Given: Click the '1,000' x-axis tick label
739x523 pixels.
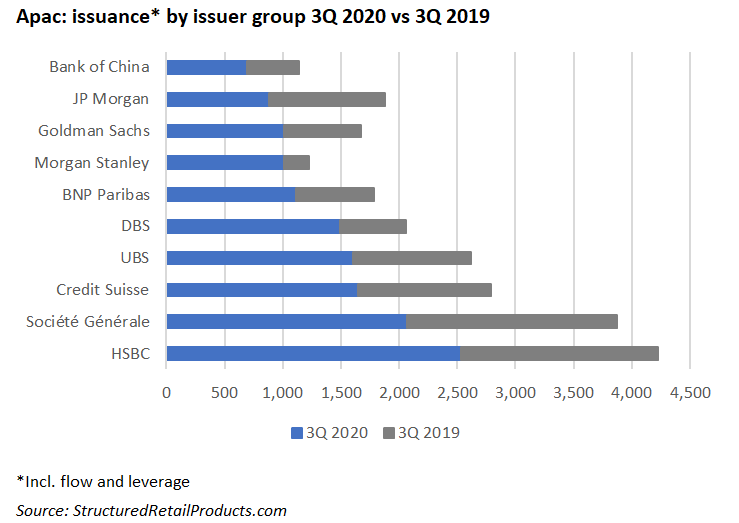Looking at the screenshot, I should pos(283,392).
